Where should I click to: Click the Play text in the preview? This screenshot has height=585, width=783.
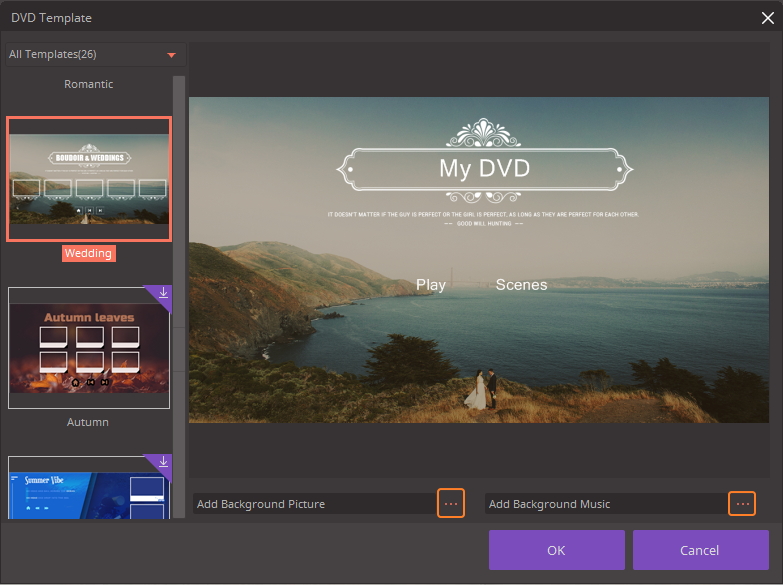tap(430, 285)
